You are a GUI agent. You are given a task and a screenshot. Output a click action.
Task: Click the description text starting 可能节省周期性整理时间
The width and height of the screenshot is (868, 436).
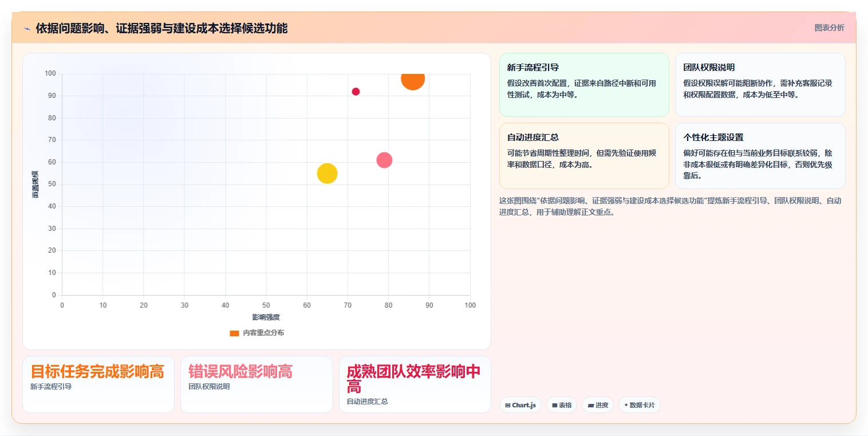582,159
